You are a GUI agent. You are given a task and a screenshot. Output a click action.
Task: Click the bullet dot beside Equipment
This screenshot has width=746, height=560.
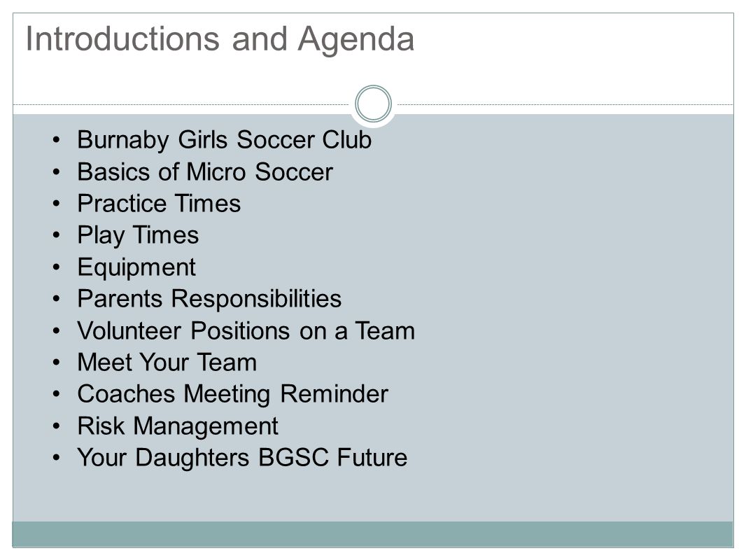point(57,267)
